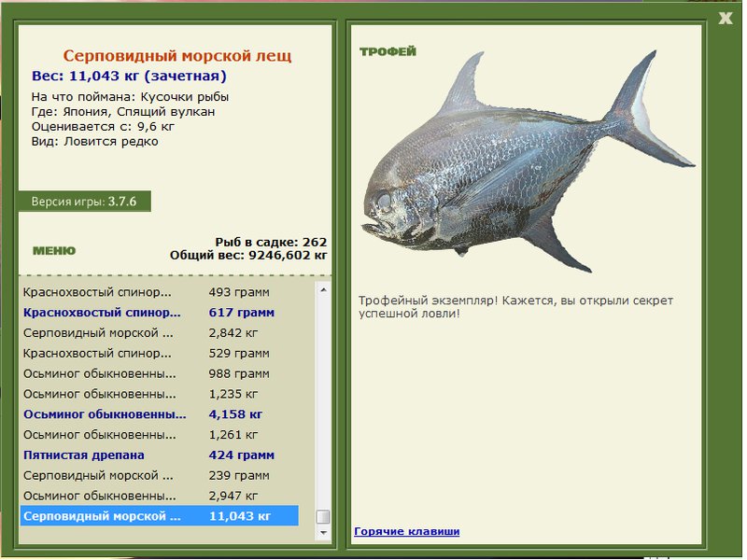Click the Рыб в садке: 262 counter
The height and width of the screenshot is (560, 747).
click(x=271, y=242)
